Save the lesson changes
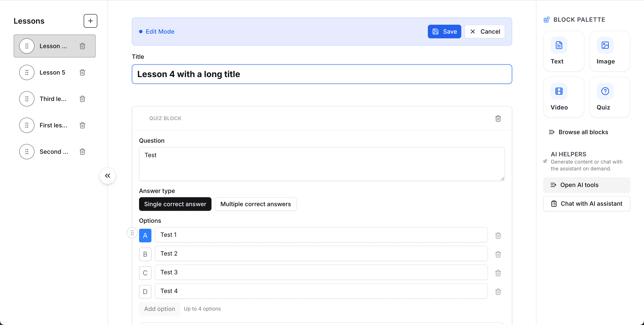Screen dimensions: 644x325 (444, 32)
